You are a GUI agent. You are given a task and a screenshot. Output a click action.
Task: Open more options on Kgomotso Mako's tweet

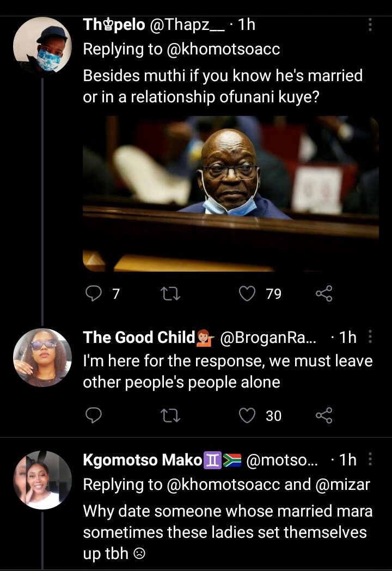point(371,460)
